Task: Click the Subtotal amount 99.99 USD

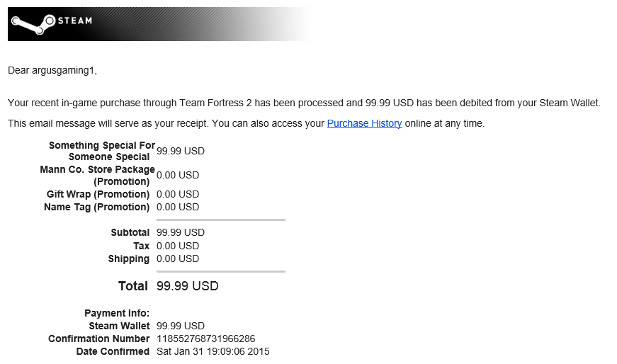Action: 181,232
